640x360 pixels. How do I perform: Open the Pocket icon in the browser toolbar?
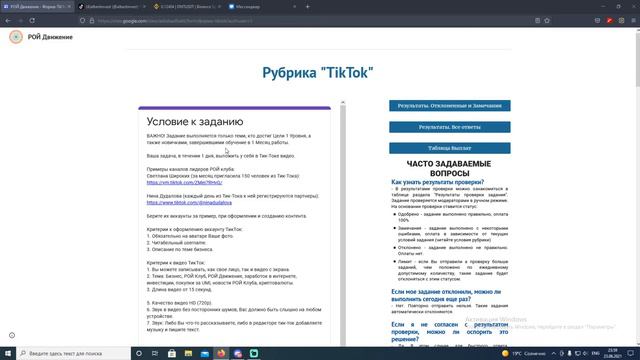point(597,20)
